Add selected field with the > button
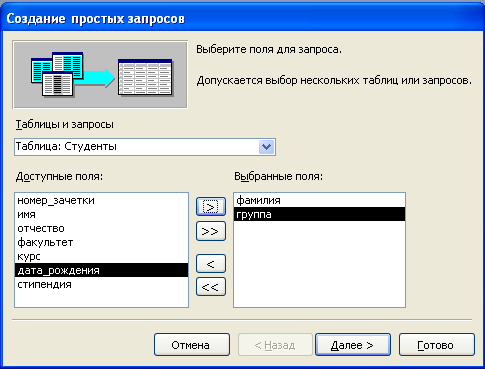This screenshot has width=485, height=369. (211, 206)
